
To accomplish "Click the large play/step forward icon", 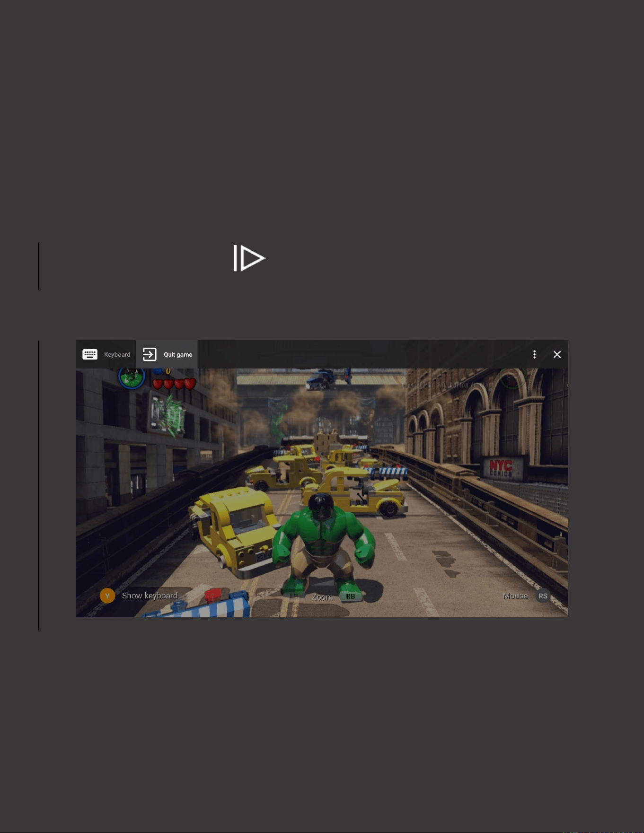I will point(250,258).
